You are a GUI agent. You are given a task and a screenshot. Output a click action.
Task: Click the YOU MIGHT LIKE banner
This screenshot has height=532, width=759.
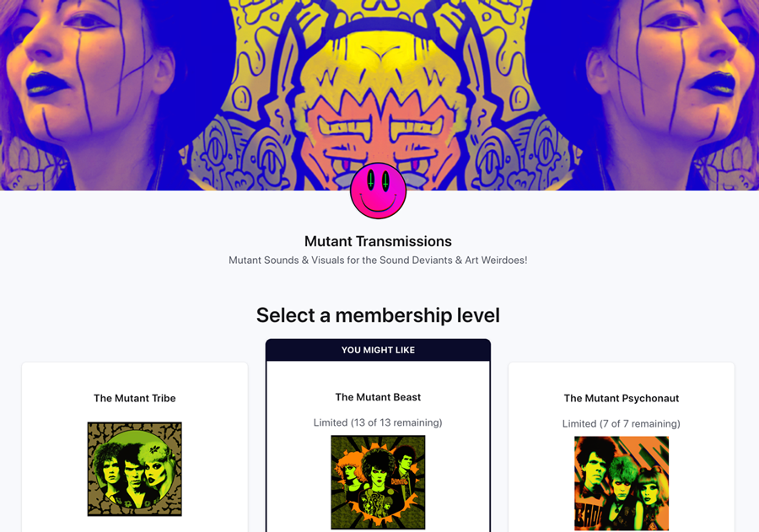coord(378,350)
